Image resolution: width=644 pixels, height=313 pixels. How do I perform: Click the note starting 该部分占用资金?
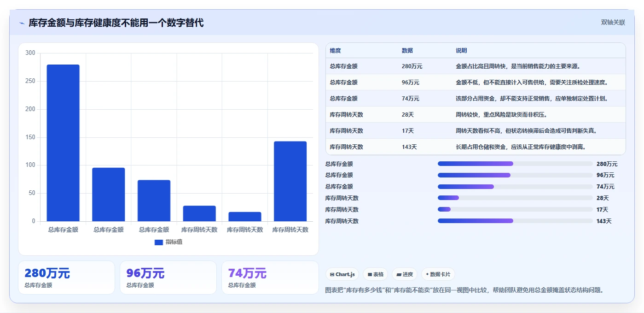[x=534, y=99]
